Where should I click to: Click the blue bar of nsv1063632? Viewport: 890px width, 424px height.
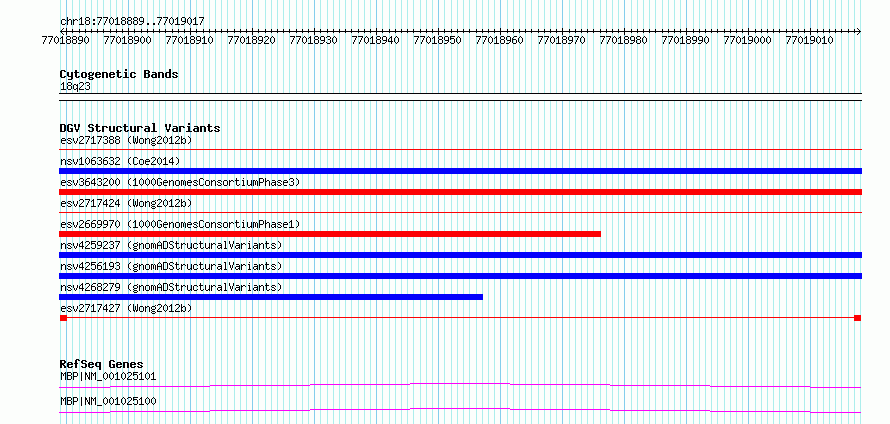click(x=460, y=171)
